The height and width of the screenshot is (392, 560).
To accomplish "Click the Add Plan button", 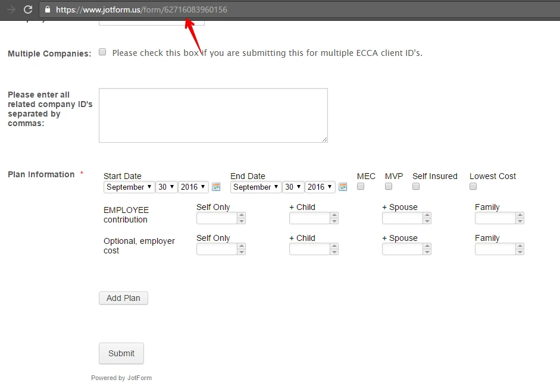I will [123, 298].
